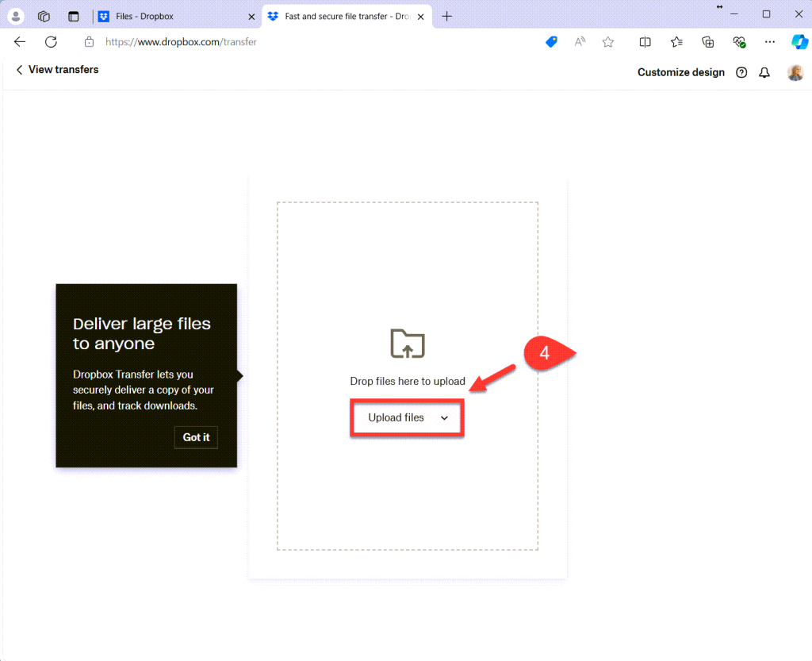Close the Fast and secure file transfer tab
The width and height of the screenshot is (812, 661).
(421, 17)
